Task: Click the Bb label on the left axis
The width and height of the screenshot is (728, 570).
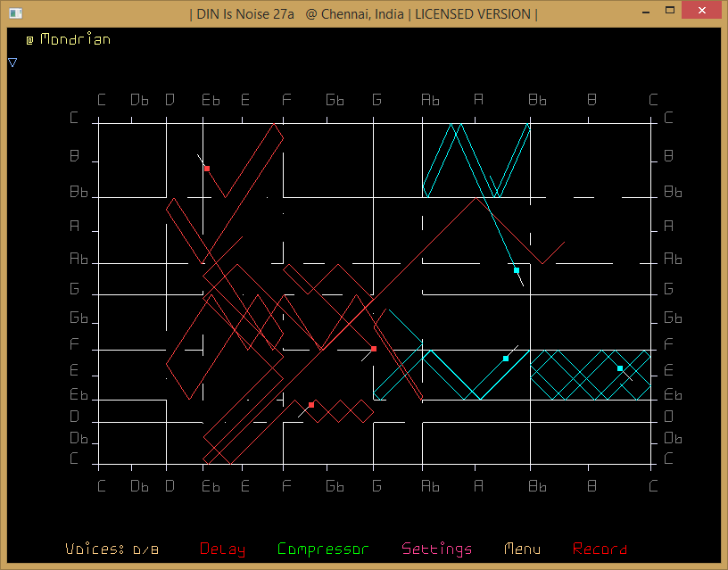Action: (79, 192)
